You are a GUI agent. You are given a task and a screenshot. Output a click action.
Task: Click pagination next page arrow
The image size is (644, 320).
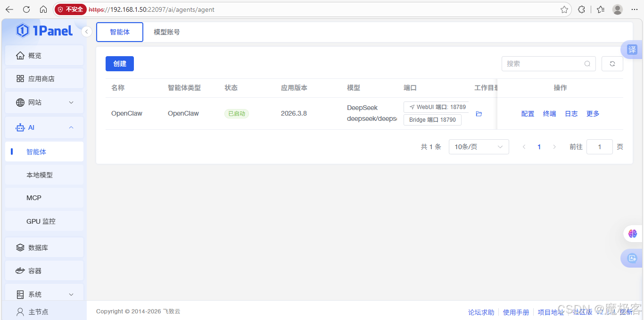tap(554, 147)
